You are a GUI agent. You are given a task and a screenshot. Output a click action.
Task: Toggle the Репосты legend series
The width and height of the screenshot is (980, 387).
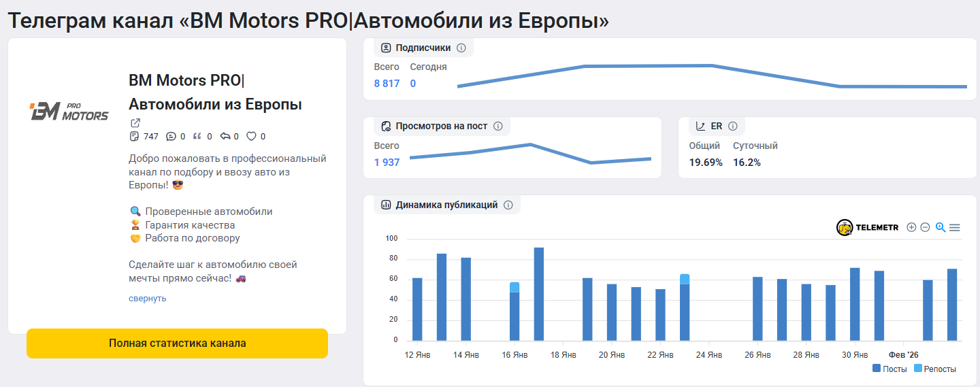point(934,369)
